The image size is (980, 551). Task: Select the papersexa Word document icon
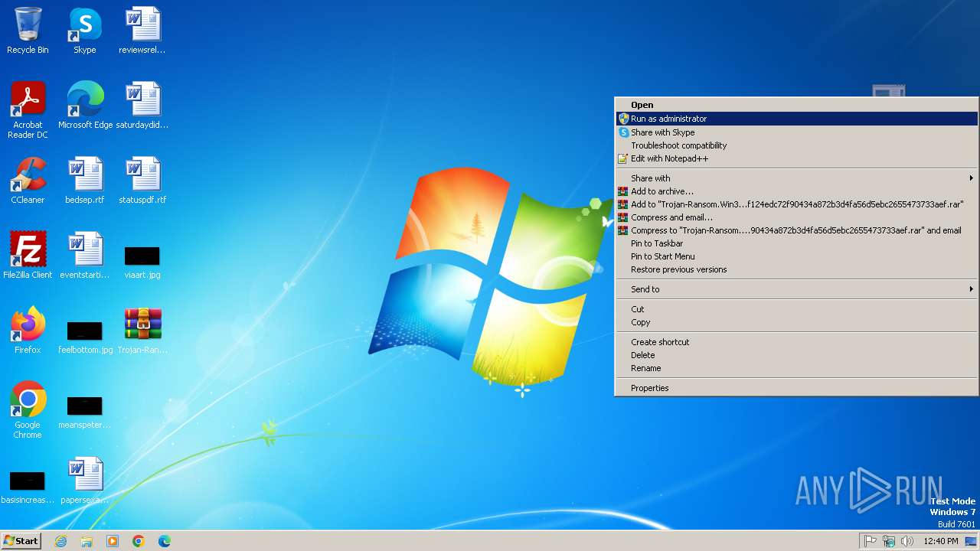[x=85, y=481]
